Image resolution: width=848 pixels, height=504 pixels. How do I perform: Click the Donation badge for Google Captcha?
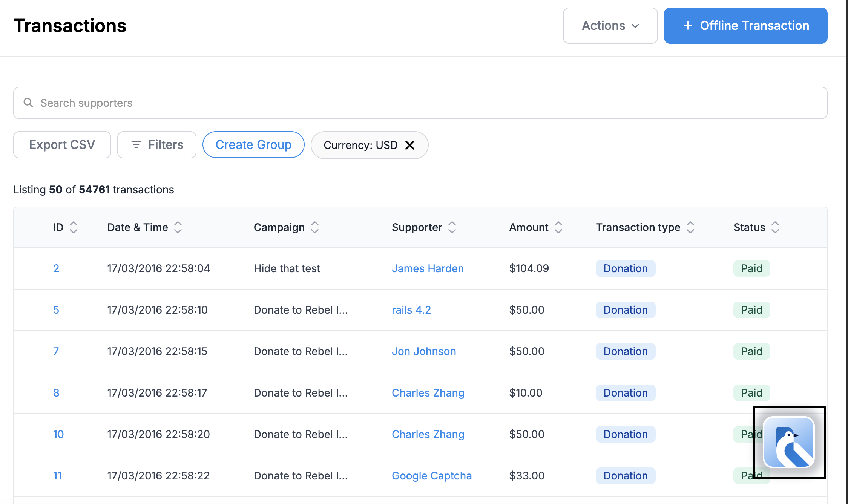pyautogui.click(x=626, y=476)
